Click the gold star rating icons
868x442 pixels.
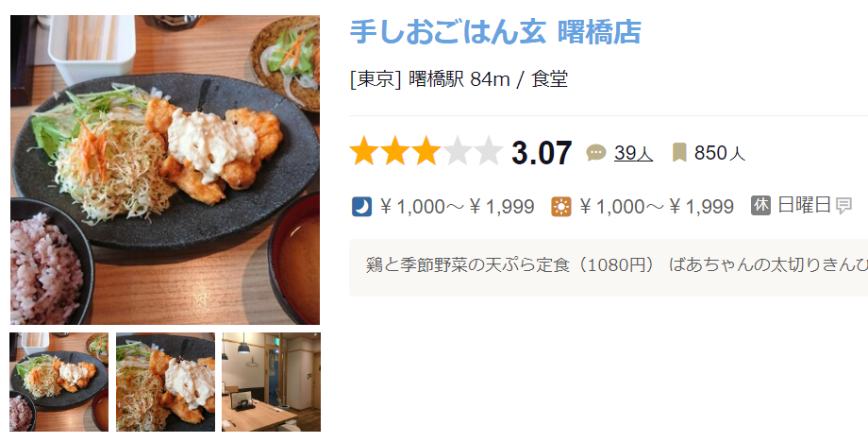395,152
